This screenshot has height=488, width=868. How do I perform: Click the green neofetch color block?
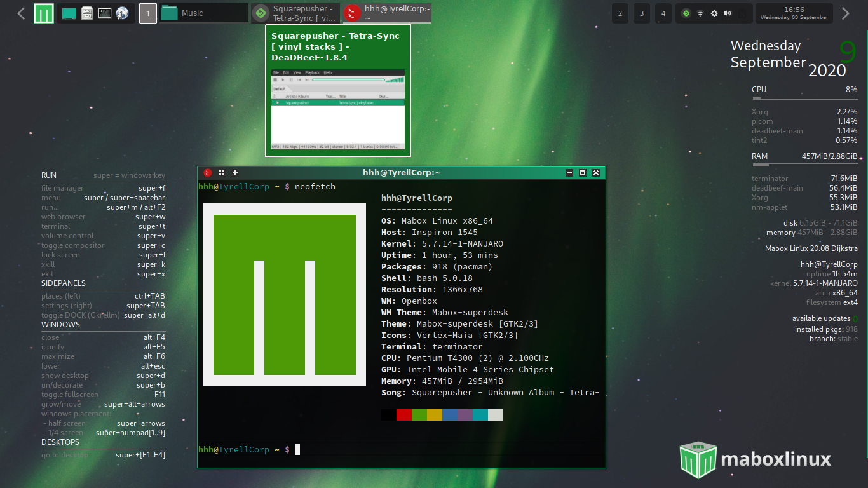tap(419, 415)
